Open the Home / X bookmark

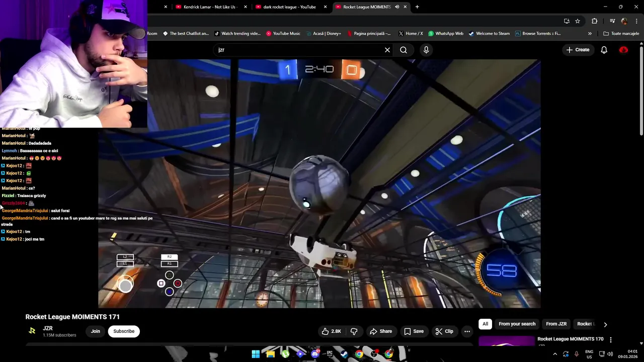click(411, 34)
